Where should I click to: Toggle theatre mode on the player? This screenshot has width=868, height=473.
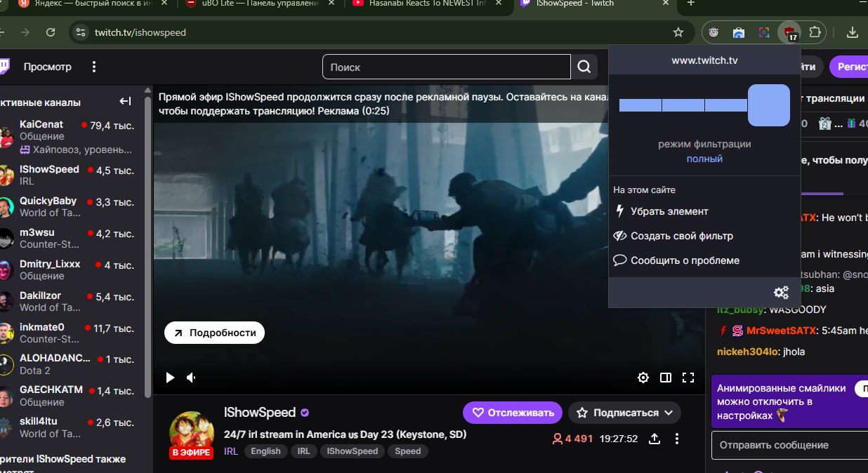[666, 378]
